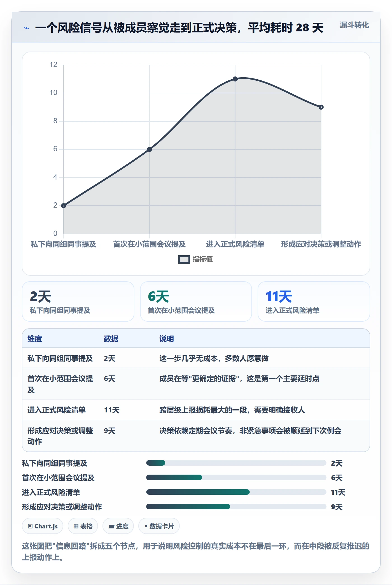Click the 漏斗转化 tag label
Viewport: 392px width, 585px height.
pyautogui.click(x=354, y=25)
